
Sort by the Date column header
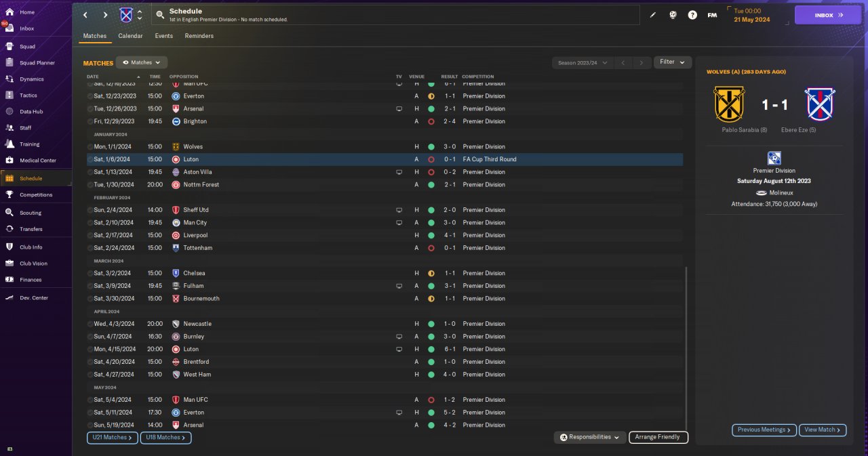[93, 77]
